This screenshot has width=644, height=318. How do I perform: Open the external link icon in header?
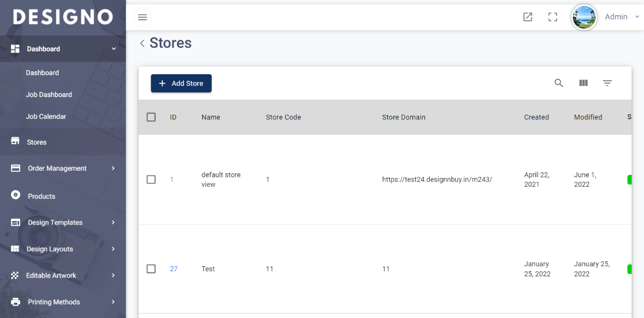527,17
